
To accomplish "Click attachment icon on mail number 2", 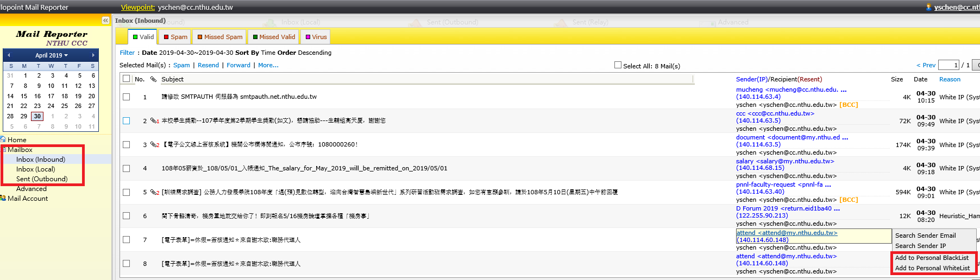I will [154, 121].
